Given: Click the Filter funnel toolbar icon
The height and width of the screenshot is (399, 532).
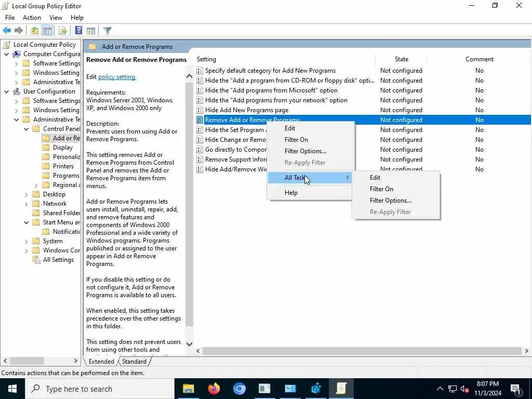Looking at the screenshot, I should [x=107, y=31].
